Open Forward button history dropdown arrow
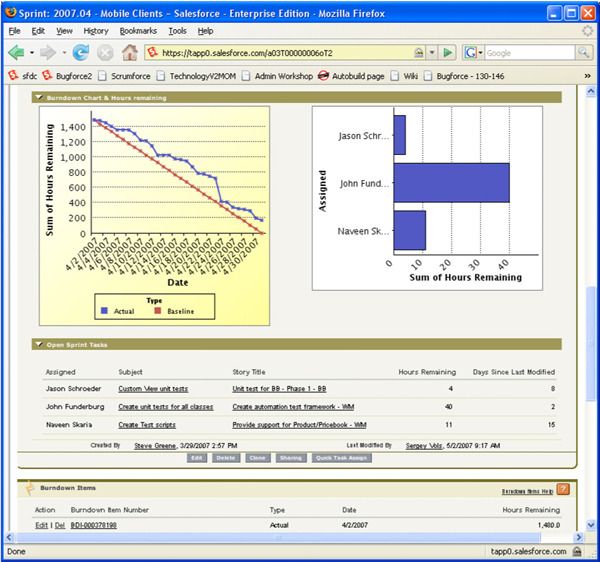The width and height of the screenshot is (600, 562). point(64,52)
